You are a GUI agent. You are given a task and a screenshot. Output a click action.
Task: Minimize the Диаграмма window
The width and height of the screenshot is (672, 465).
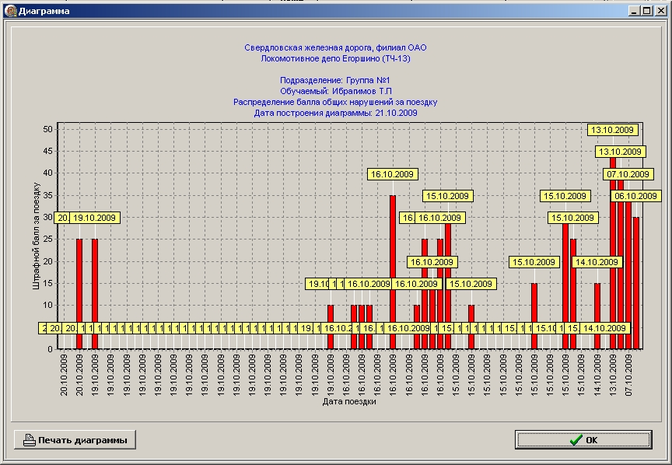tap(636, 7)
